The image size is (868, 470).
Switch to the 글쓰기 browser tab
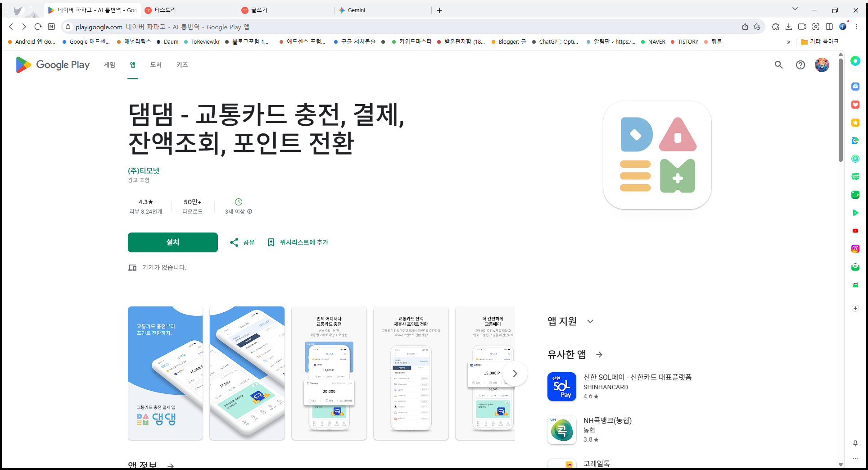pos(286,10)
